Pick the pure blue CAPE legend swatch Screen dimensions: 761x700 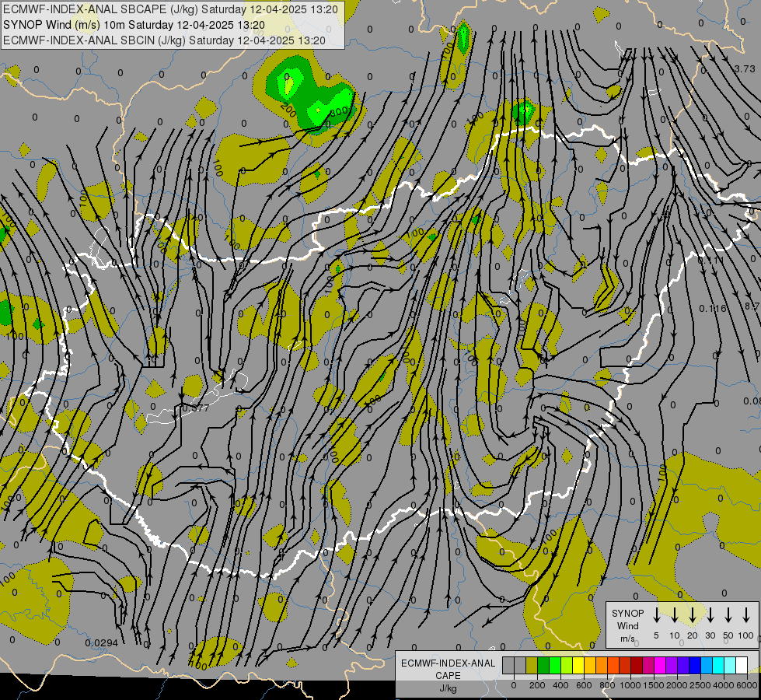pos(695,665)
